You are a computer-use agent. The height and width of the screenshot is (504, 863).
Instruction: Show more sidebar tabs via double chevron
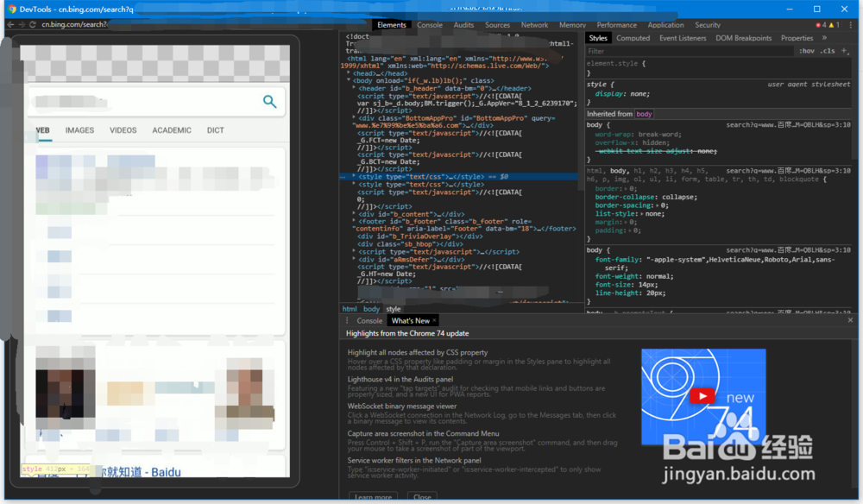pos(824,38)
